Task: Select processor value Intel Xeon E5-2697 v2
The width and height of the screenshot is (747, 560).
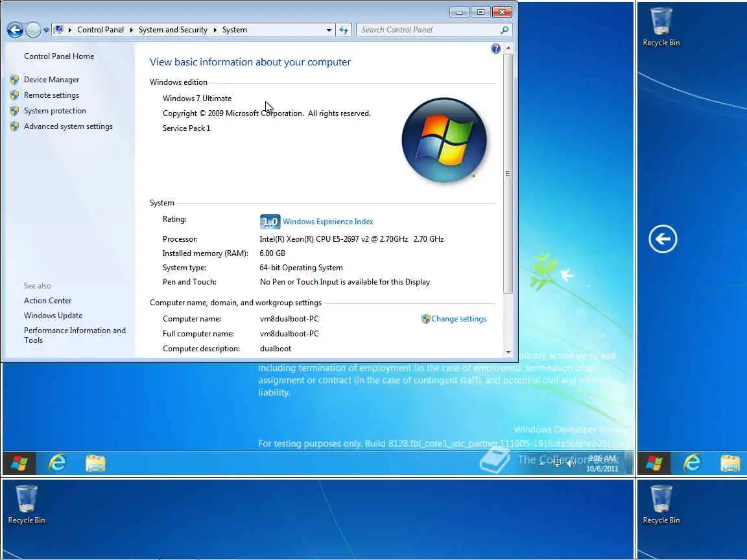Action: pyautogui.click(x=351, y=239)
